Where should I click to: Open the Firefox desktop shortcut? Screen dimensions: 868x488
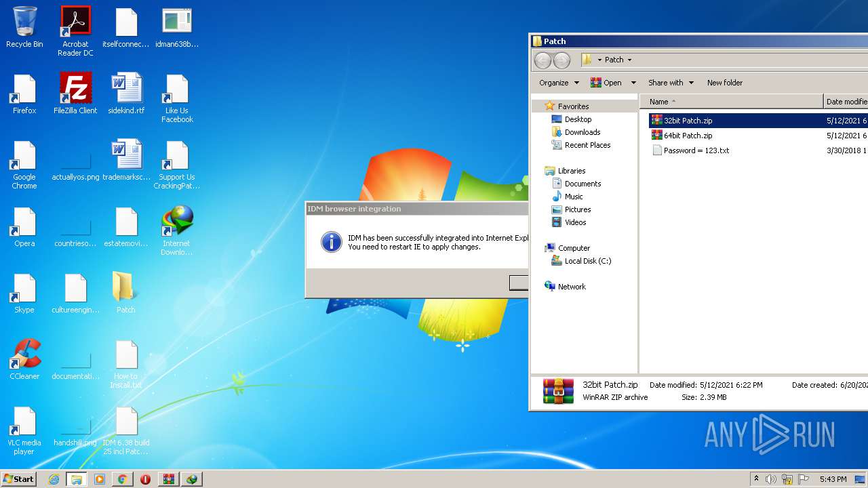[24, 94]
